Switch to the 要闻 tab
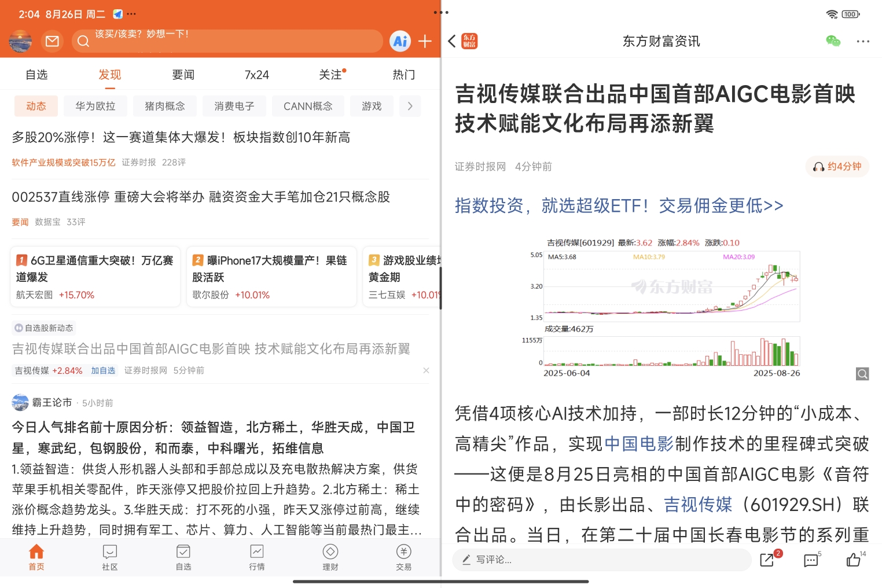 (183, 75)
